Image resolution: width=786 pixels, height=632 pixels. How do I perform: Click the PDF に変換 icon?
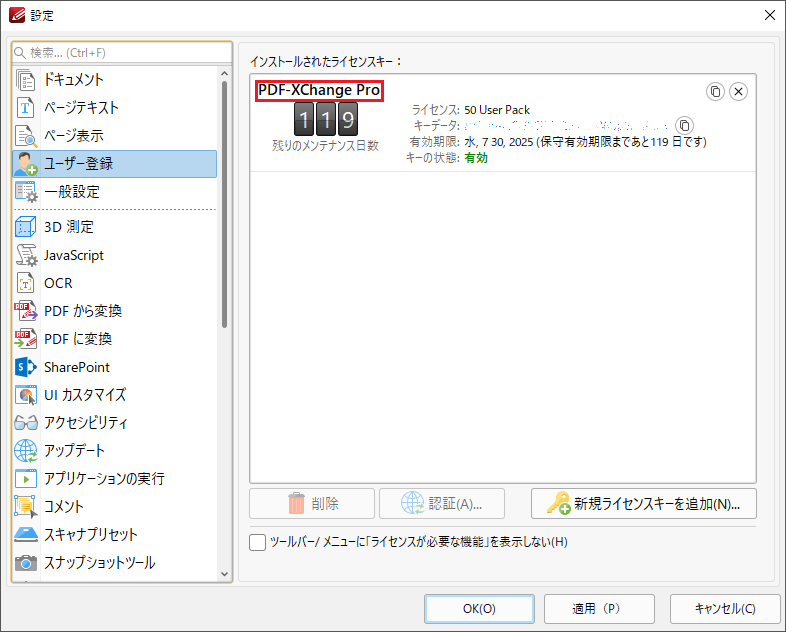click(x=26, y=339)
